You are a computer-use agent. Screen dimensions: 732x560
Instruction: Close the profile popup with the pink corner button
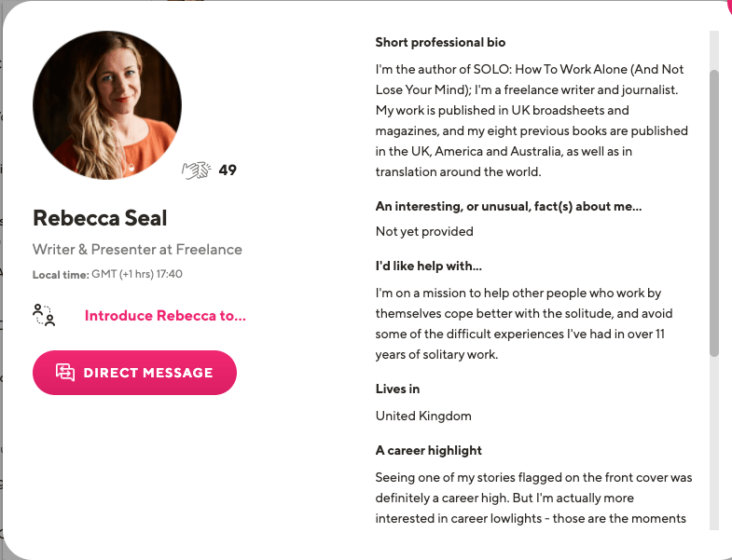(728, 5)
